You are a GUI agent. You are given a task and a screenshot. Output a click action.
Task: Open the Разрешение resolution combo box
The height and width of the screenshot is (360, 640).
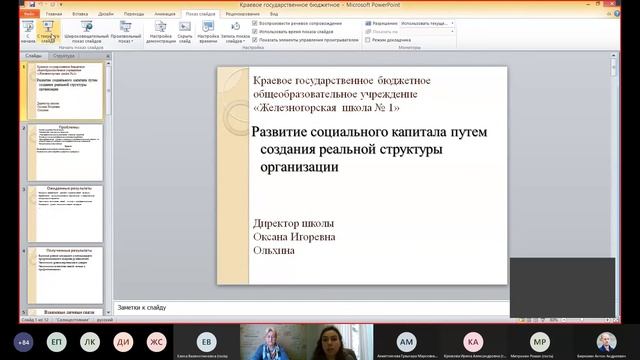427,23
